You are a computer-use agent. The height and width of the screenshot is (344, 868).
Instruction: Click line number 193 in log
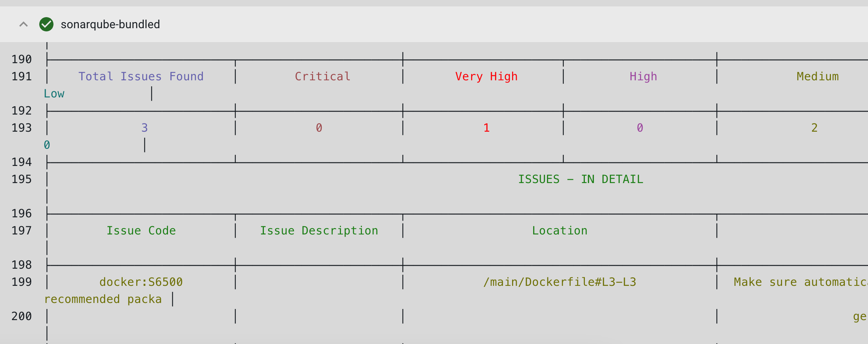pyautogui.click(x=21, y=128)
